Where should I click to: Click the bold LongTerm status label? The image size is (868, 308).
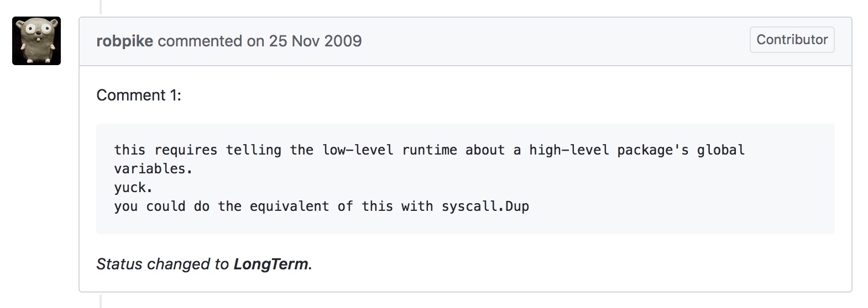click(271, 264)
